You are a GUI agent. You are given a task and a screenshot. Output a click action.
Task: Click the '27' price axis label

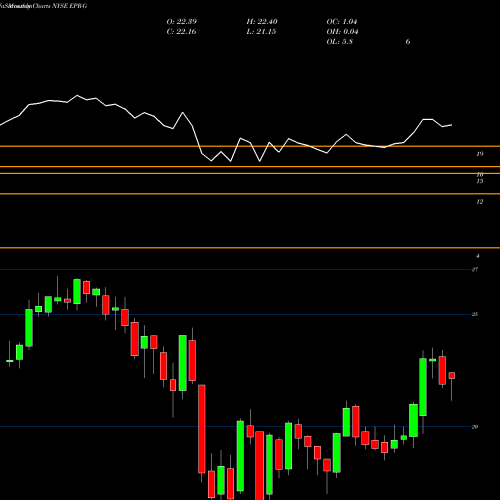coord(475,269)
